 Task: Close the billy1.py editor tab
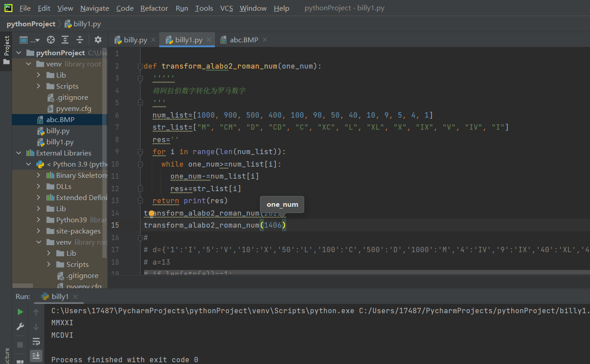click(209, 40)
